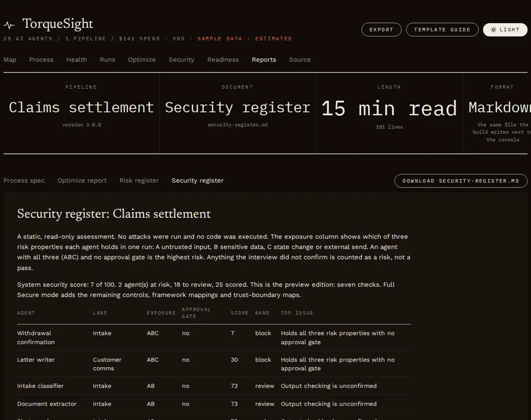Click the 'version 3.0.0' label
Viewport: 531px width, 420px height.
click(81, 125)
